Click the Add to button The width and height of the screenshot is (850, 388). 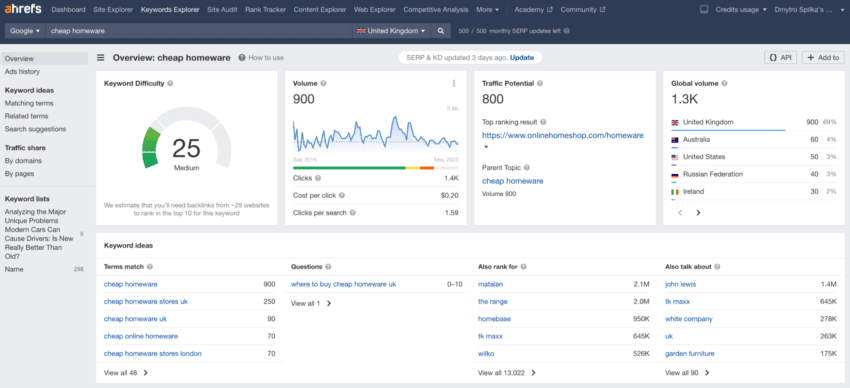(823, 58)
